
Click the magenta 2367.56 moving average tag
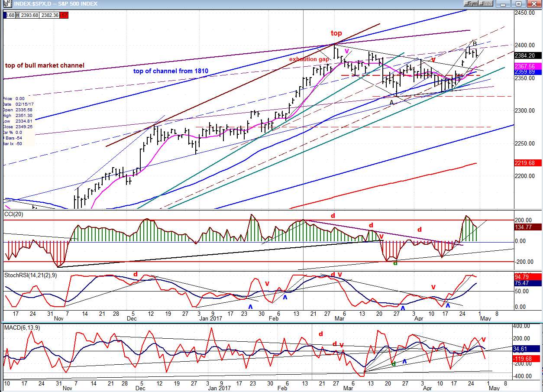(526, 66)
